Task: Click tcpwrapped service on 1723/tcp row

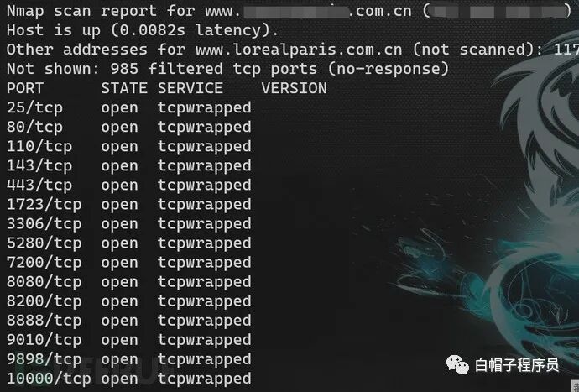Action: (x=205, y=205)
